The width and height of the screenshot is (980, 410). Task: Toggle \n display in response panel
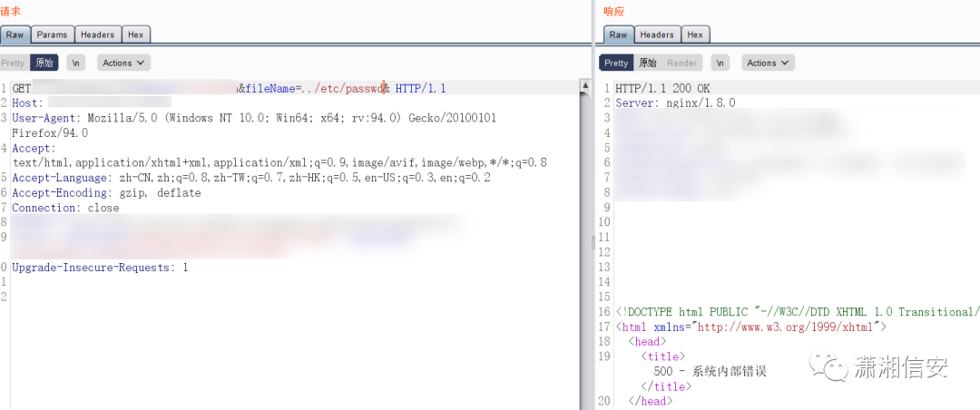720,63
